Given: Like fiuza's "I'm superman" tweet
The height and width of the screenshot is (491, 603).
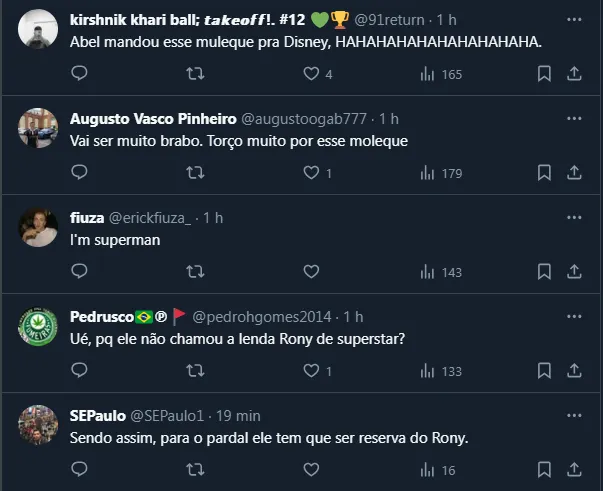Looking at the screenshot, I should tap(311, 272).
